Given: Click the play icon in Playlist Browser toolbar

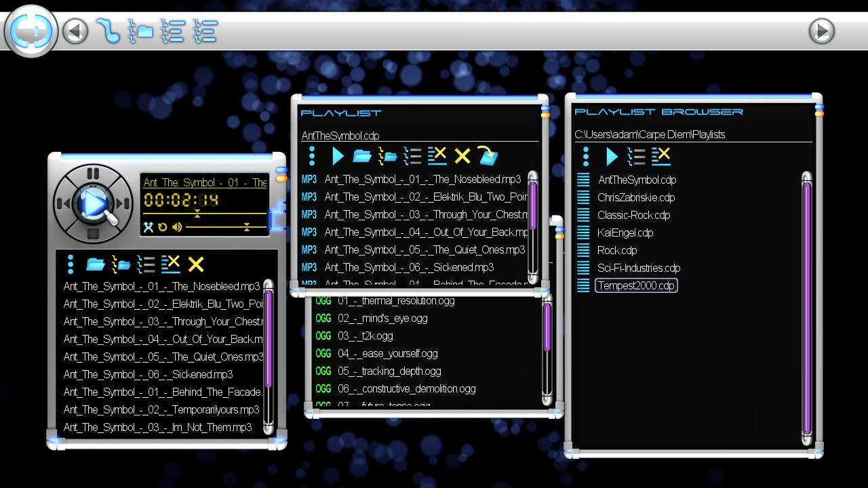Looking at the screenshot, I should 612,157.
